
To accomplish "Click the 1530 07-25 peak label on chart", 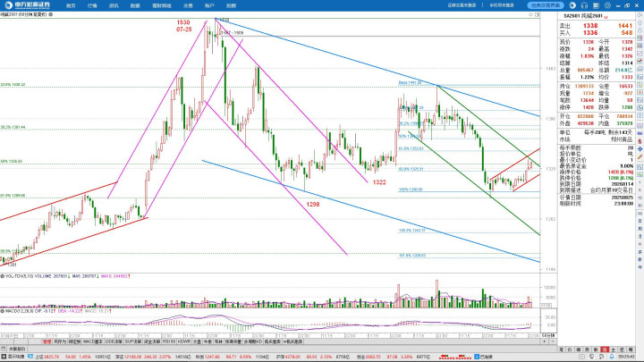I will click(x=183, y=26).
